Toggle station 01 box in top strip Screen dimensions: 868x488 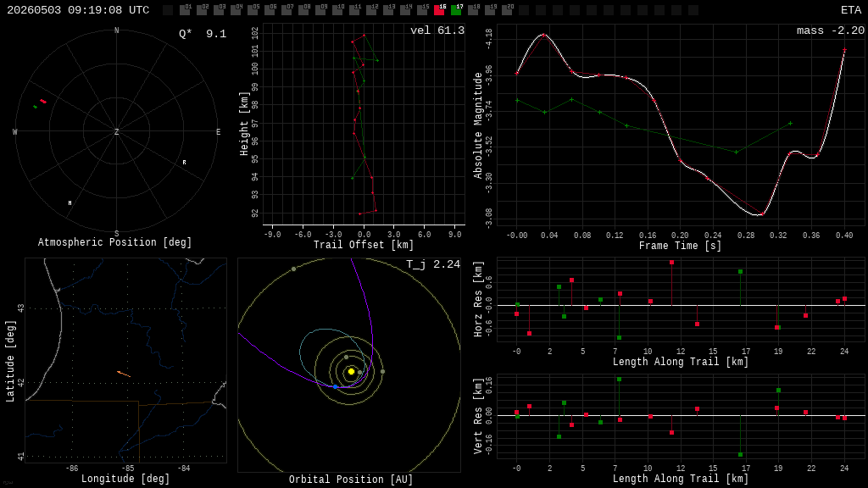pyautogui.click(x=186, y=9)
